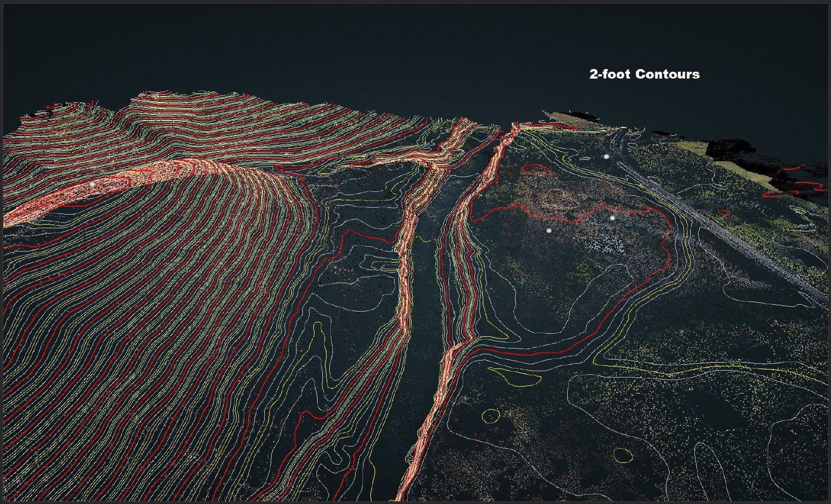Select the white sphere marker on the left ridge crest
Screen dimensions: 831x504
pos(92,184)
